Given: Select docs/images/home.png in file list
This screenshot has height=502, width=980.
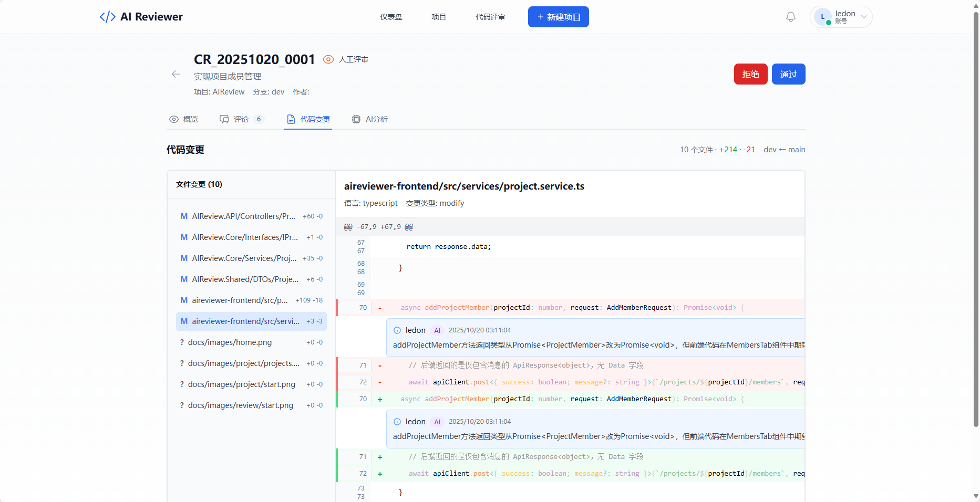Looking at the screenshot, I should click(x=251, y=342).
